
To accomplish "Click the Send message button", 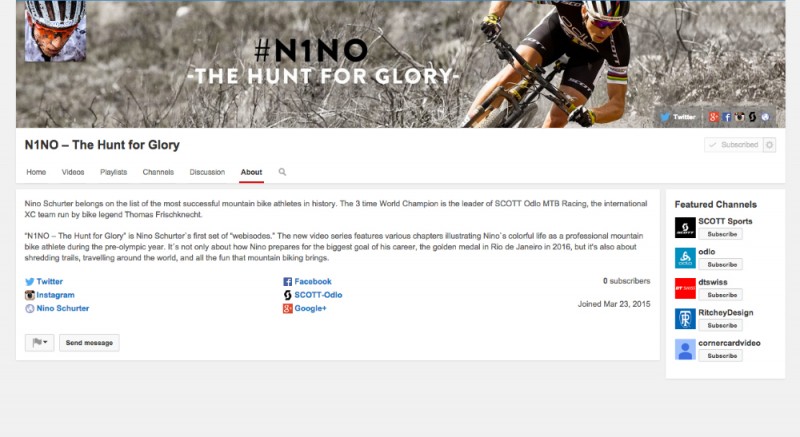I will point(89,343).
